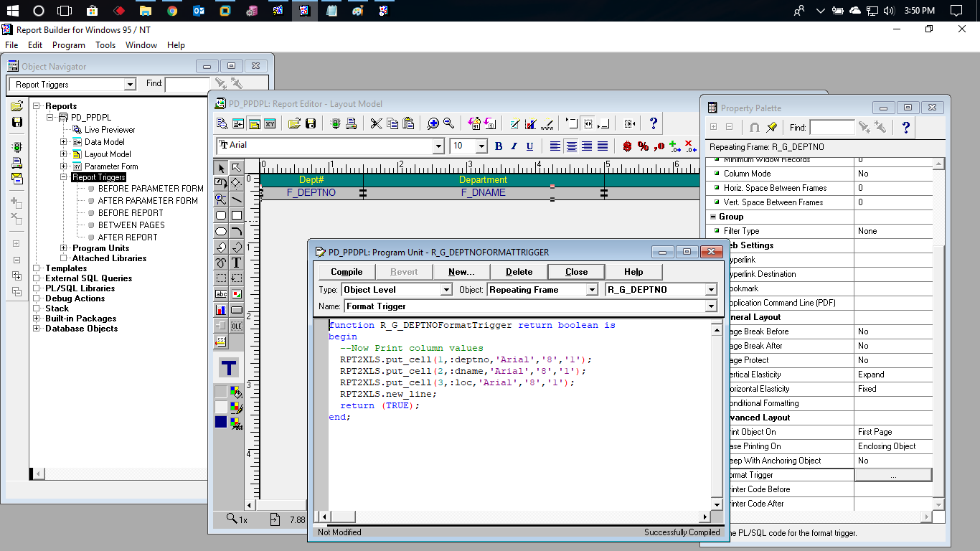Toggle Italic text formatting

click(514, 146)
